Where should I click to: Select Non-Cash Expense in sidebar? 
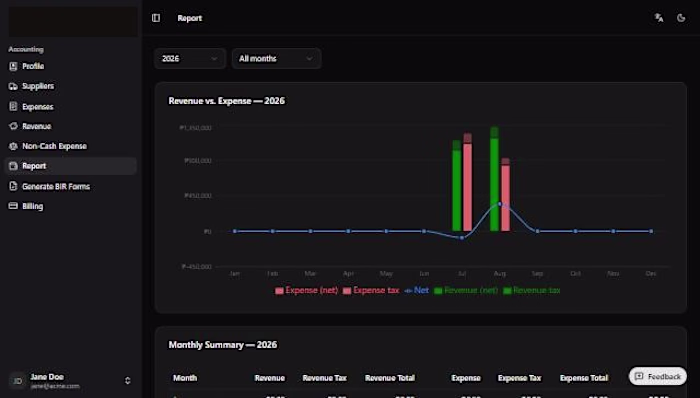[71, 146]
